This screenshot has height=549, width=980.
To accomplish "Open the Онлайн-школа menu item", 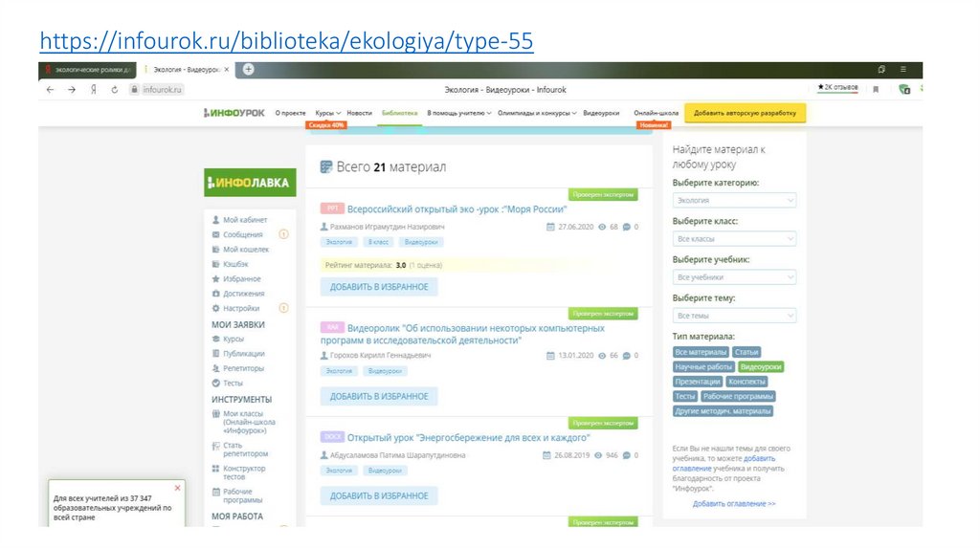I will click(656, 113).
